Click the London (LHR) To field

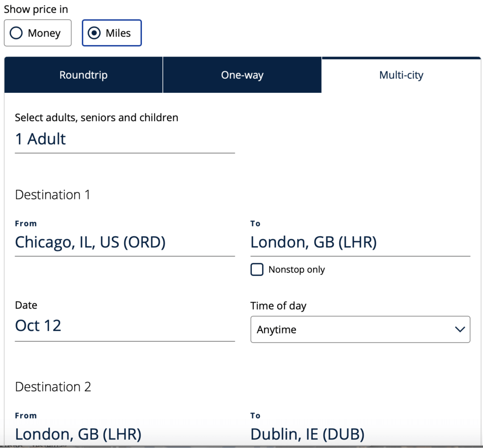coord(360,242)
